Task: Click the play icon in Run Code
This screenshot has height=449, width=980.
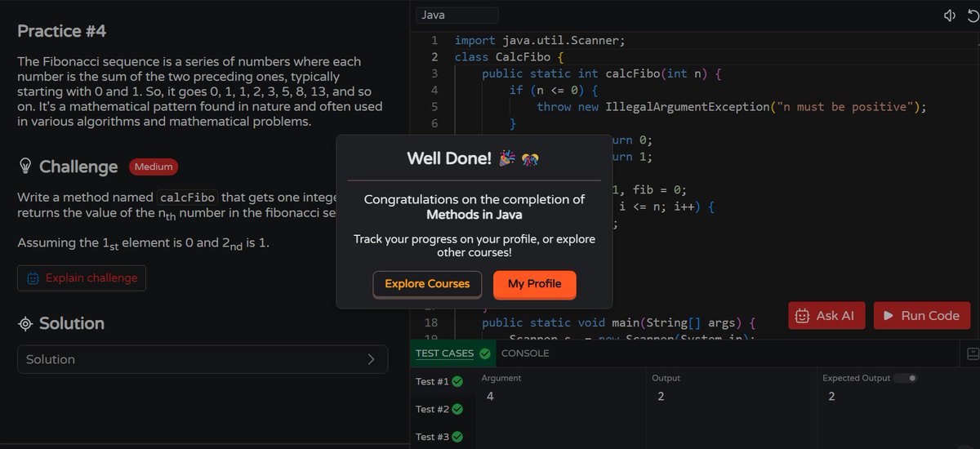Action: [887, 316]
